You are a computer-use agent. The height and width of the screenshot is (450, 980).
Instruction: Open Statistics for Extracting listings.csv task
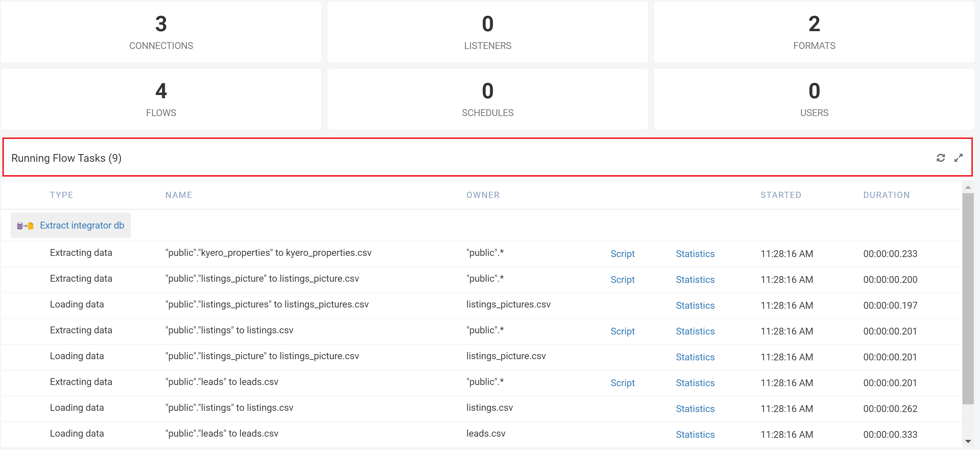coord(695,331)
